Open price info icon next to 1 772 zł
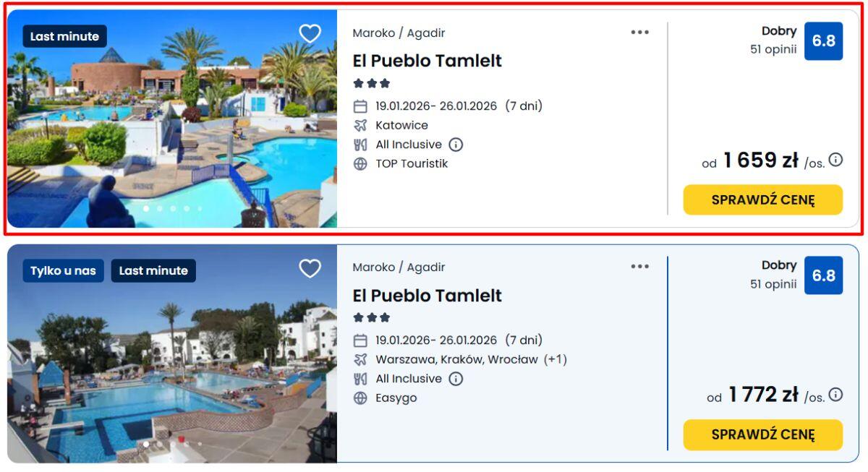This screenshot has height=472, width=868. (x=835, y=395)
